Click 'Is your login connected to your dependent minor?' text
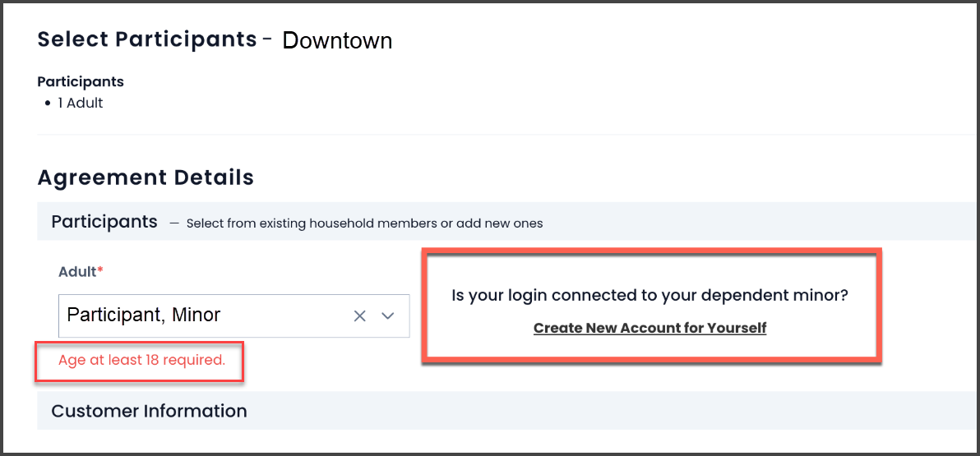980x456 pixels. 653,294
